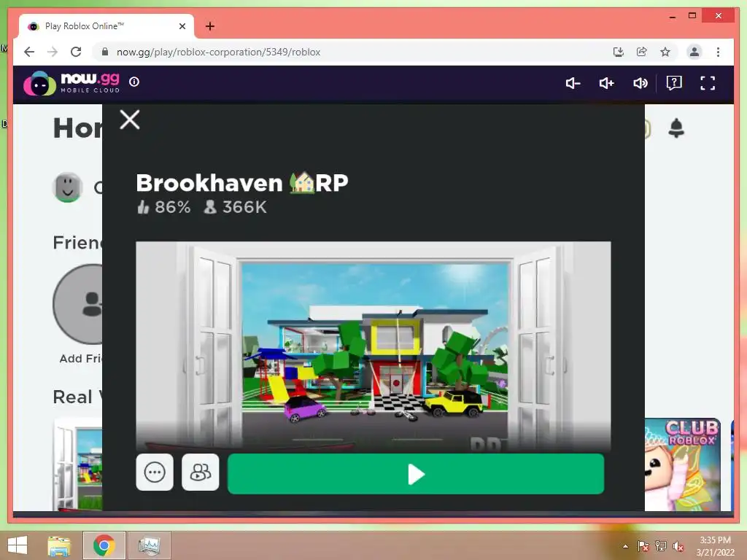Click the Brookhaven preview image
This screenshot has width=747, height=560.
373,346
